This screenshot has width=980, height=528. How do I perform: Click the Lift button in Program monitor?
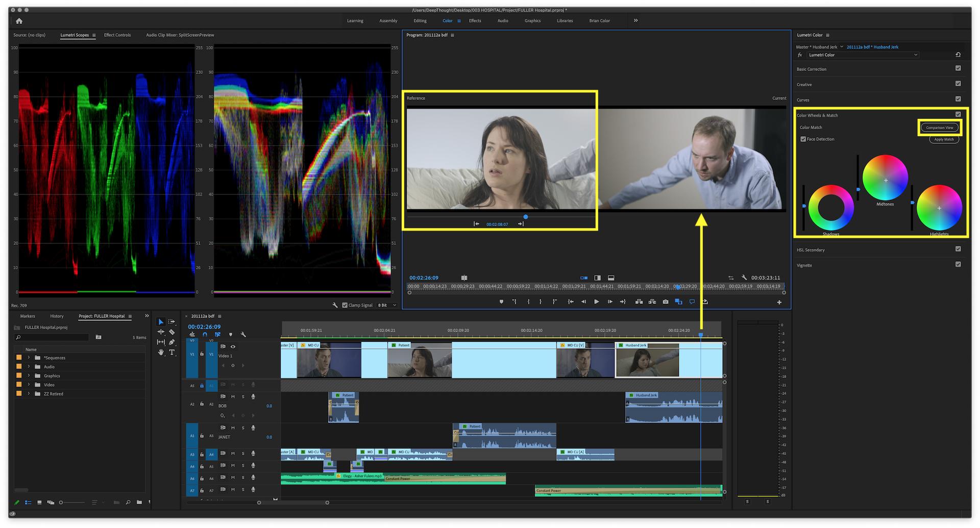pyautogui.click(x=639, y=301)
